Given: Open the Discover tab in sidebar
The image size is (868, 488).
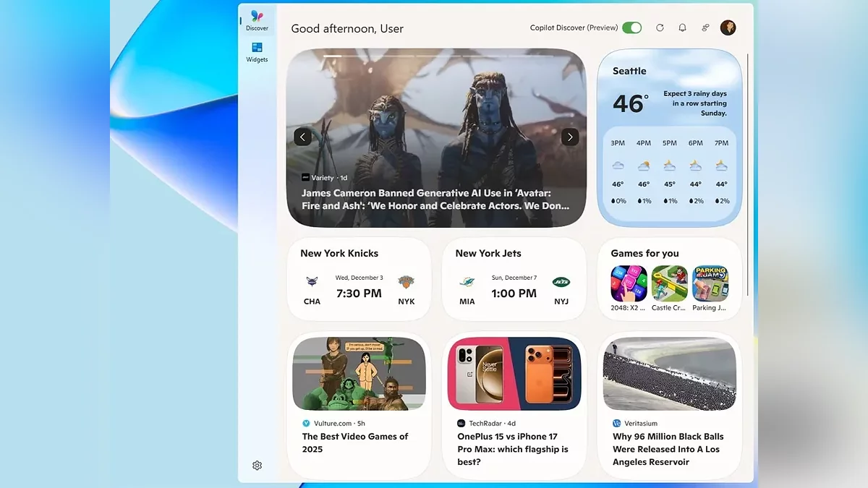Looking at the screenshot, I should [257, 20].
